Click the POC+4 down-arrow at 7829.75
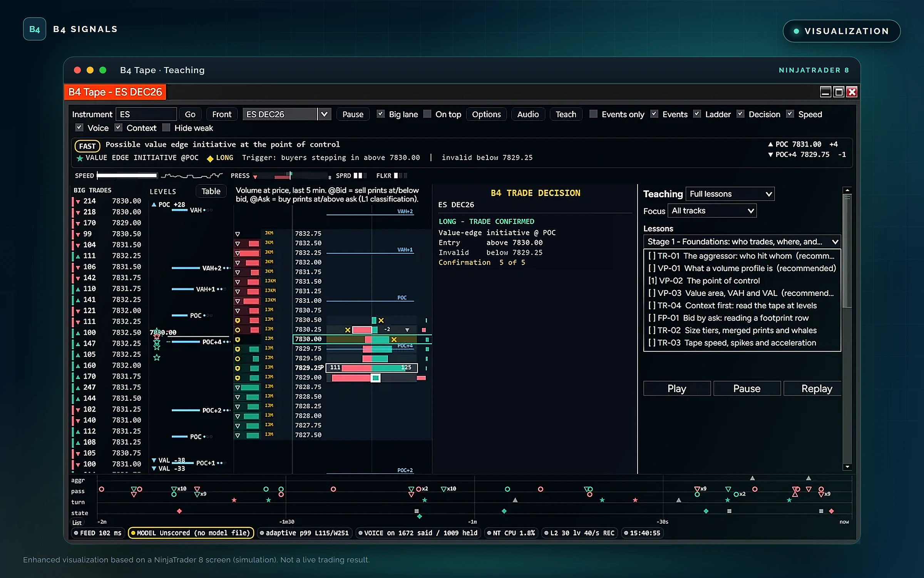Image resolution: width=924 pixels, height=578 pixels. tap(770, 155)
